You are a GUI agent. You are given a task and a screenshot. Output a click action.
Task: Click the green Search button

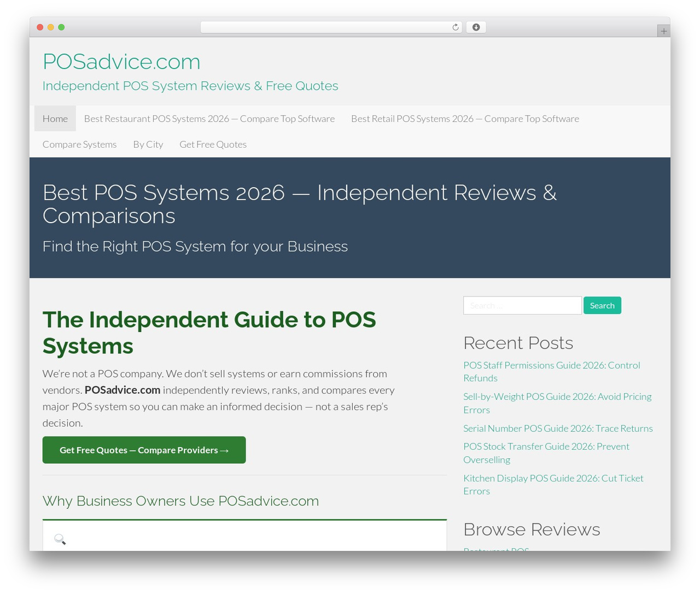[602, 305]
